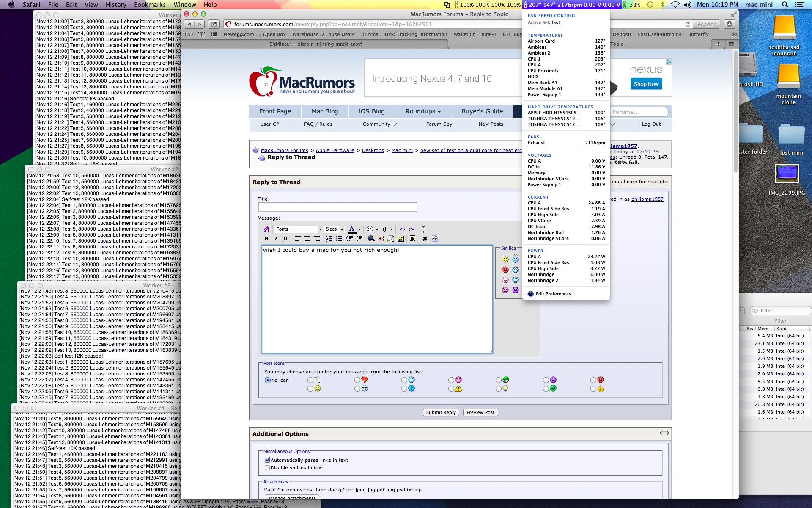Click the Bold formatting button

pos(266,239)
